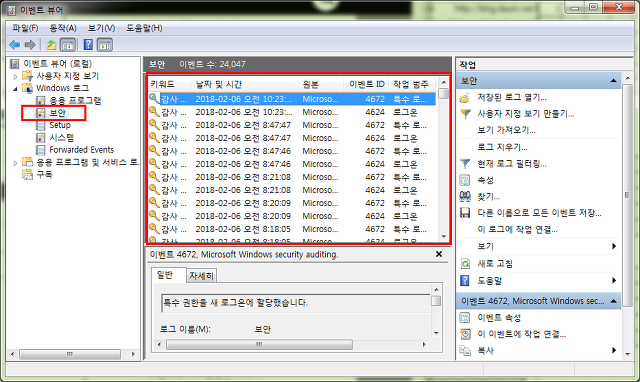Switch to the 자세히 tab

click(201, 276)
